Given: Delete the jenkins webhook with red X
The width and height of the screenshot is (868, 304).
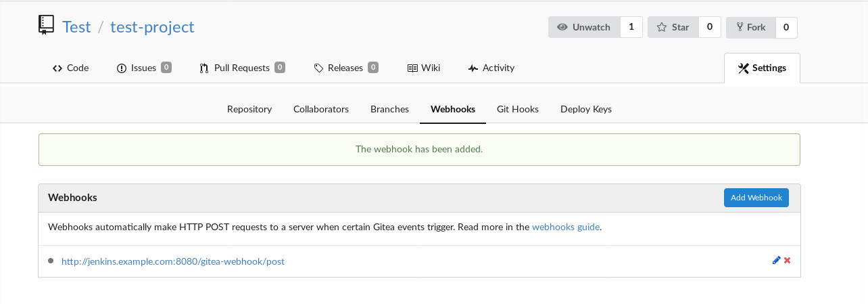Looking at the screenshot, I should pos(788,261).
